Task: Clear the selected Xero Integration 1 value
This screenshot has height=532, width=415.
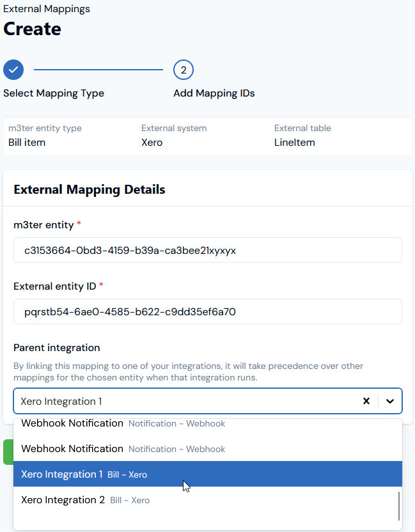Action: click(x=366, y=401)
